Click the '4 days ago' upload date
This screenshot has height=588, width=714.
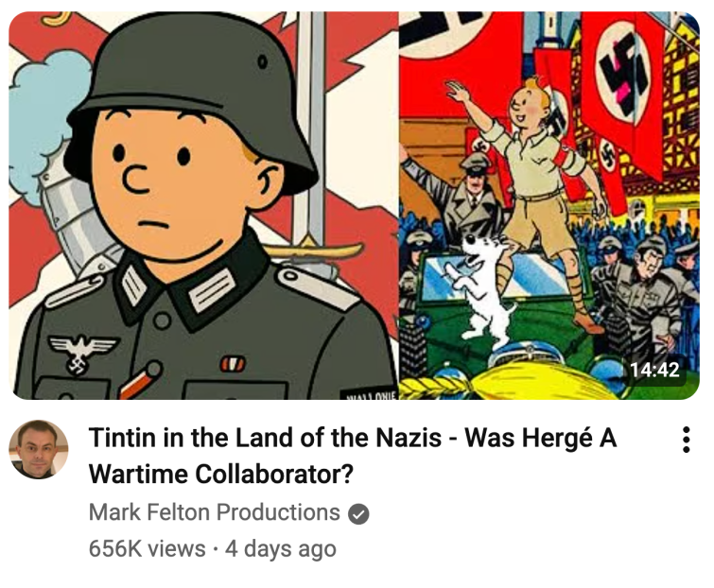pos(281,548)
